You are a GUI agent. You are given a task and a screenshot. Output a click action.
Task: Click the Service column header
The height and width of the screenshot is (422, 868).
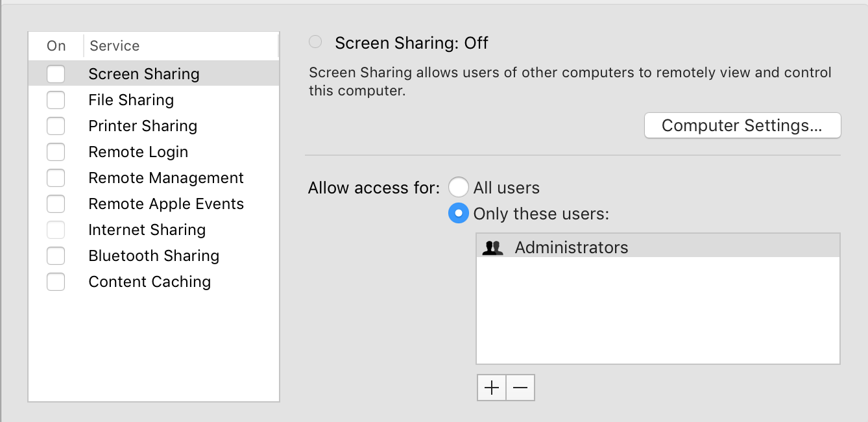coord(115,46)
